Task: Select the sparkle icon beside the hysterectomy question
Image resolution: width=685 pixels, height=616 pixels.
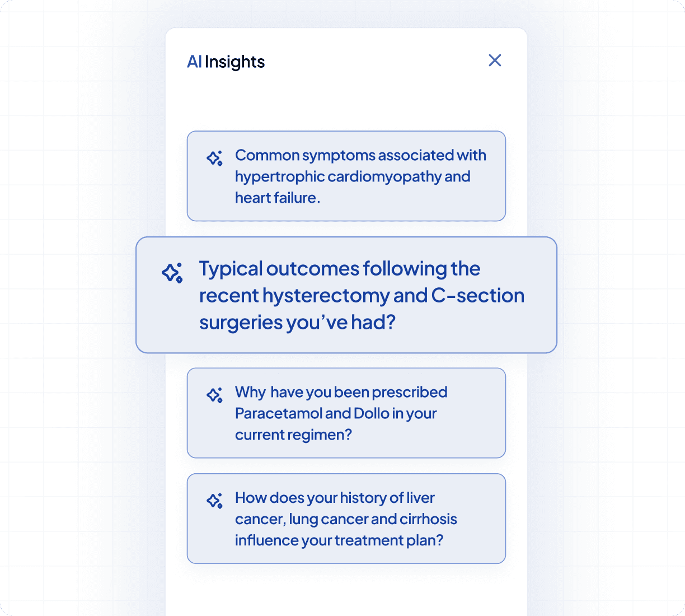Action: (x=172, y=273)
